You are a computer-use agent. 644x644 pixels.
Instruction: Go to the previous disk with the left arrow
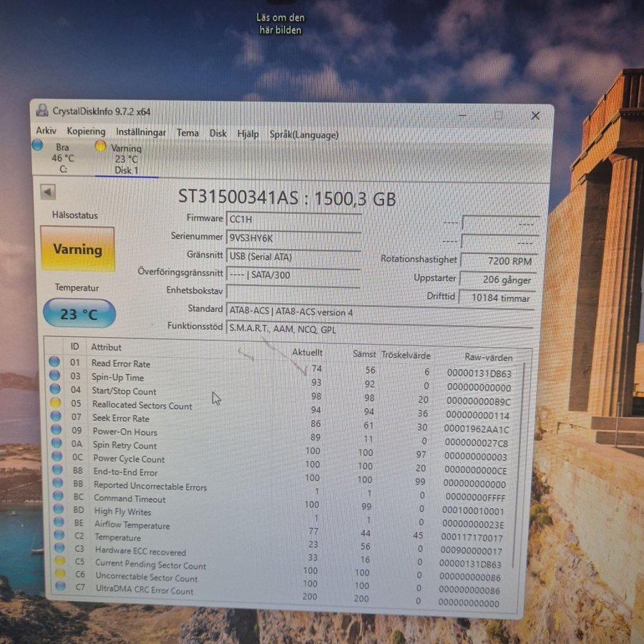point(48,192)
